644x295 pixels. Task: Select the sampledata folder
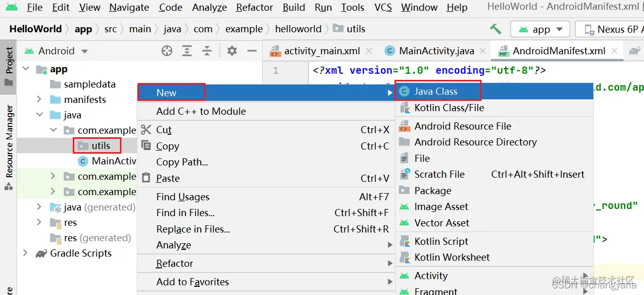click(x=90, y=84)
